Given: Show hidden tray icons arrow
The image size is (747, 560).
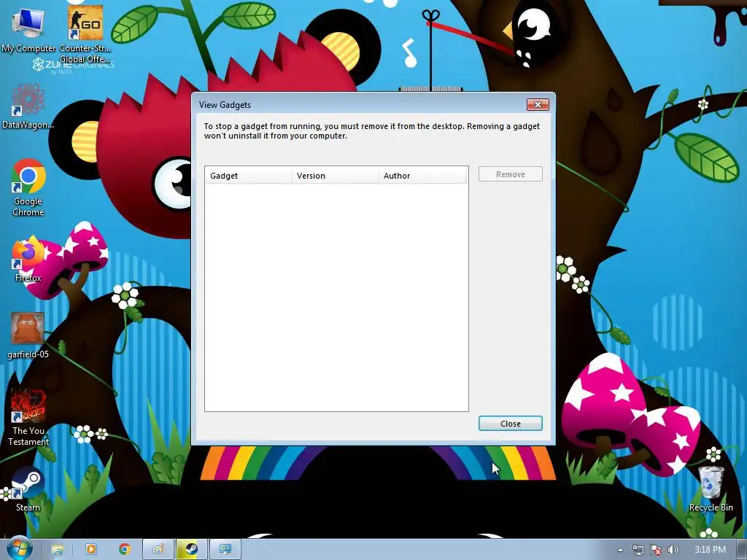Looking at the screenshot, I should point(620,550).
